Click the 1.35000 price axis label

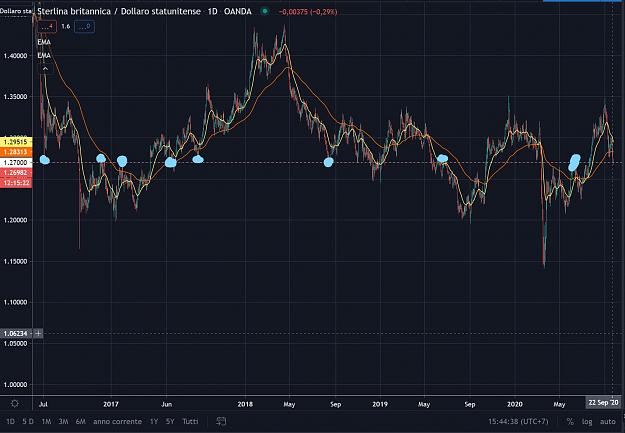(16, 97)
